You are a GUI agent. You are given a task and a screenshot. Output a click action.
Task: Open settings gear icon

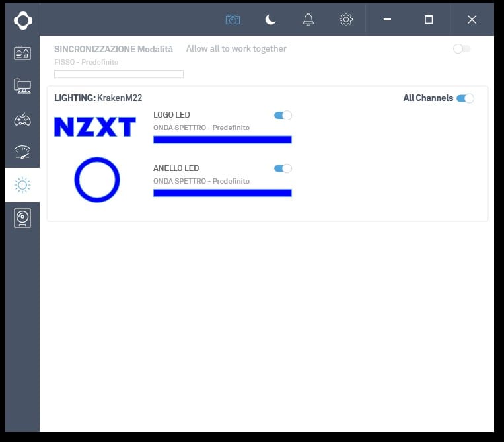click(x=346, y=20)
